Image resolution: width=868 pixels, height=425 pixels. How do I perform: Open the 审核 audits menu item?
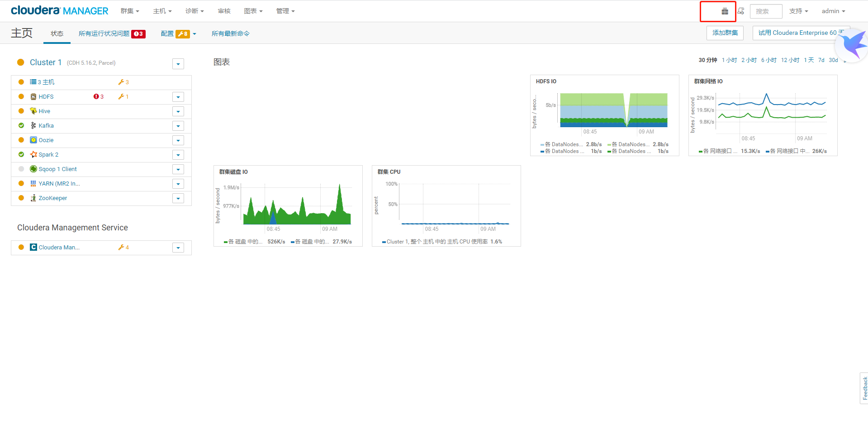224,11
